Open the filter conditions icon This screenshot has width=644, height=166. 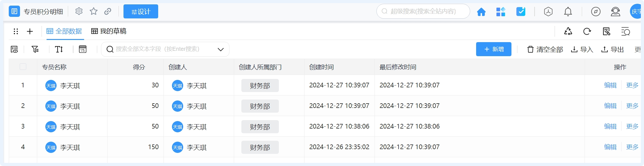(35, 49)
